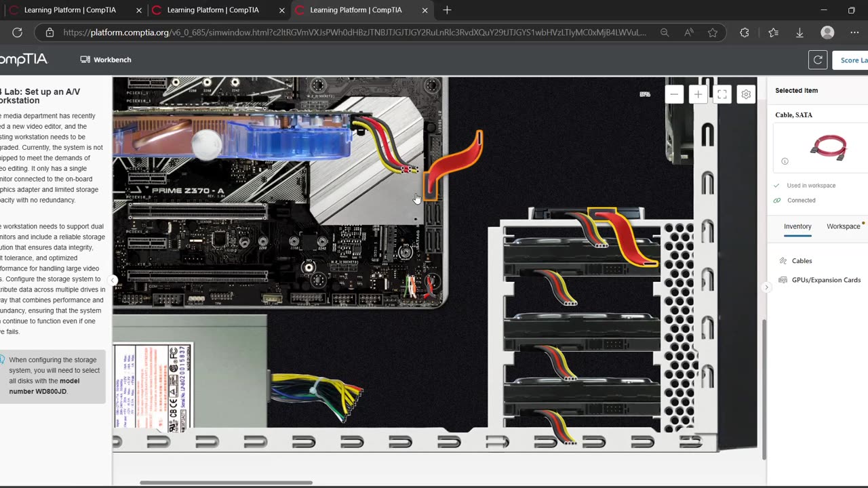Click the CompTIA logo
This screenshot has height=488, width=868.
click(x=22, y=60)
